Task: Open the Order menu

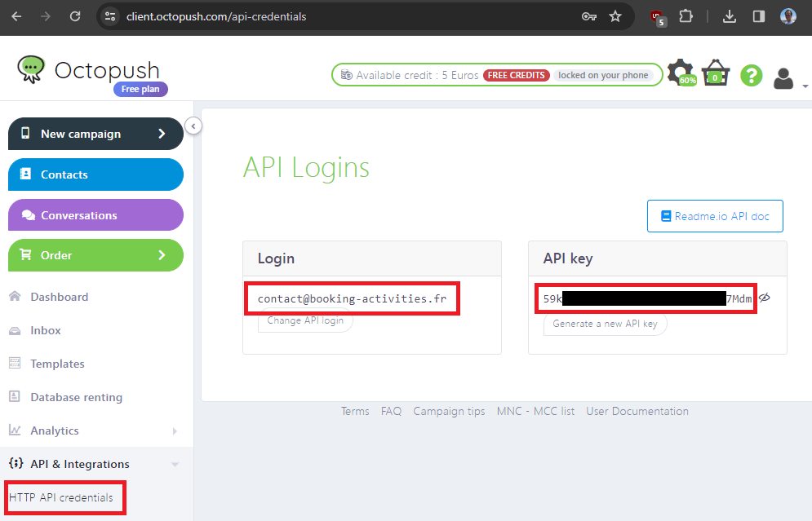Action: [95, 255]
